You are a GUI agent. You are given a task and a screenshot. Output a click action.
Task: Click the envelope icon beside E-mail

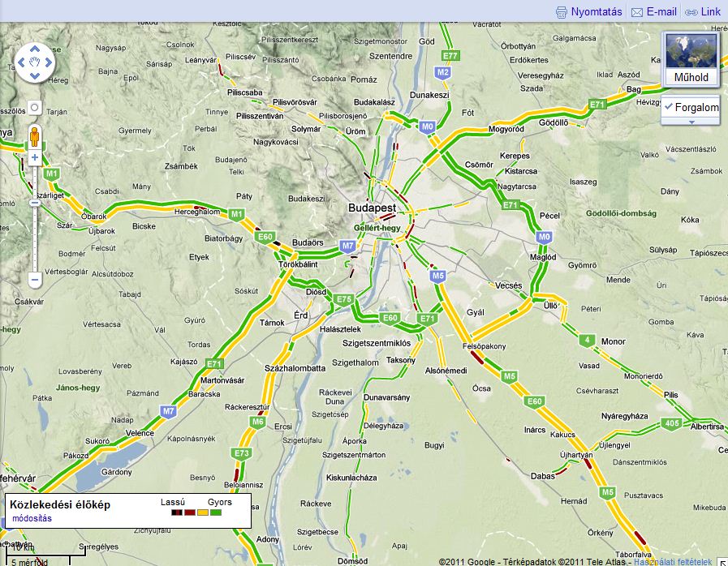637,12
